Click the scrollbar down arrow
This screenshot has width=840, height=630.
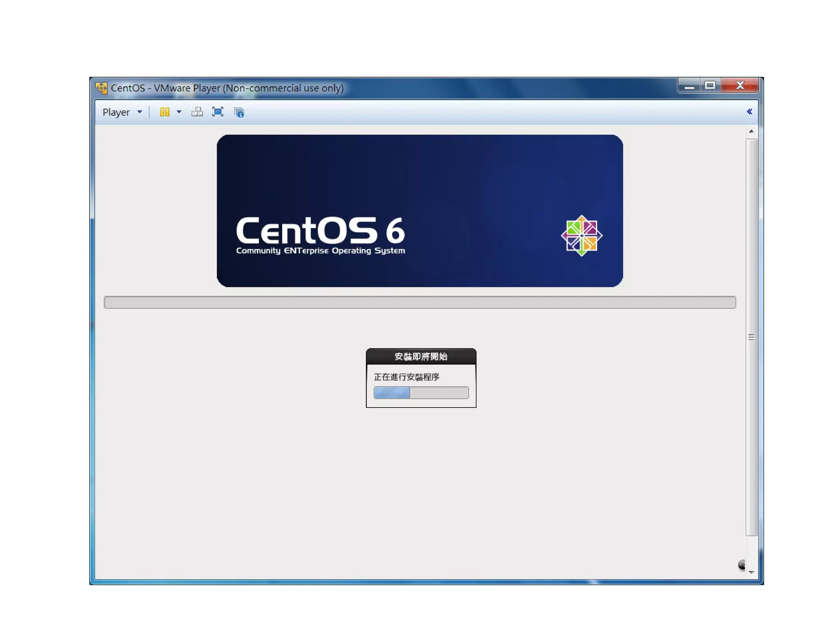point(751,572)
